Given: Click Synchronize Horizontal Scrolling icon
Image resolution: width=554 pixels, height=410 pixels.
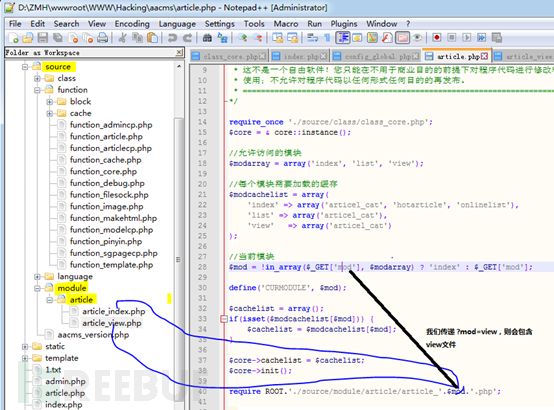Looking at the screenshot, I should click(x=293, y=37).
